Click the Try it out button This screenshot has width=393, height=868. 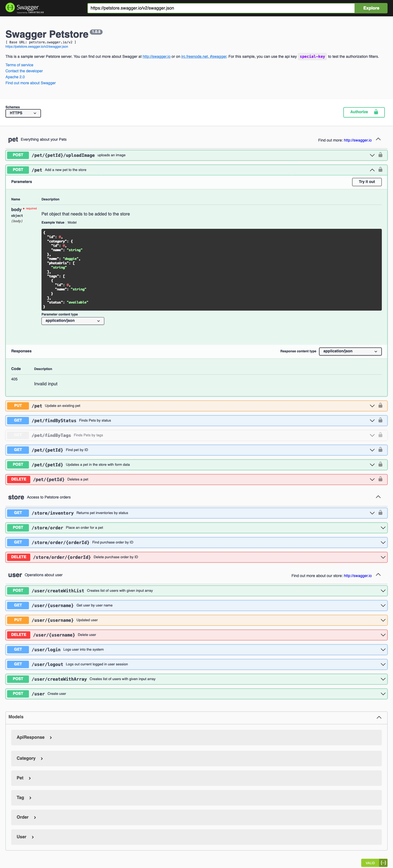pyautogui.click(x=367, y=182)
